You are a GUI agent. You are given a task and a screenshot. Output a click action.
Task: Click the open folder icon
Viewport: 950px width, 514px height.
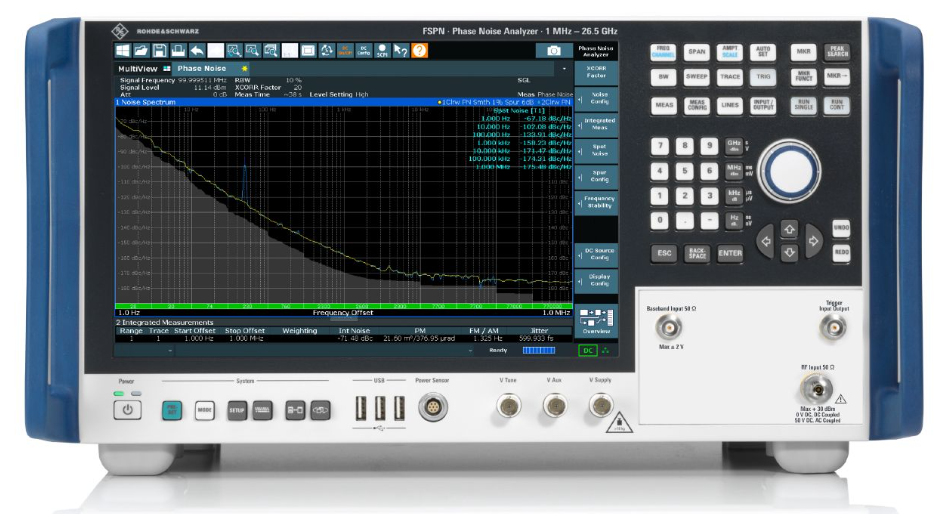[x=141, y=50]
